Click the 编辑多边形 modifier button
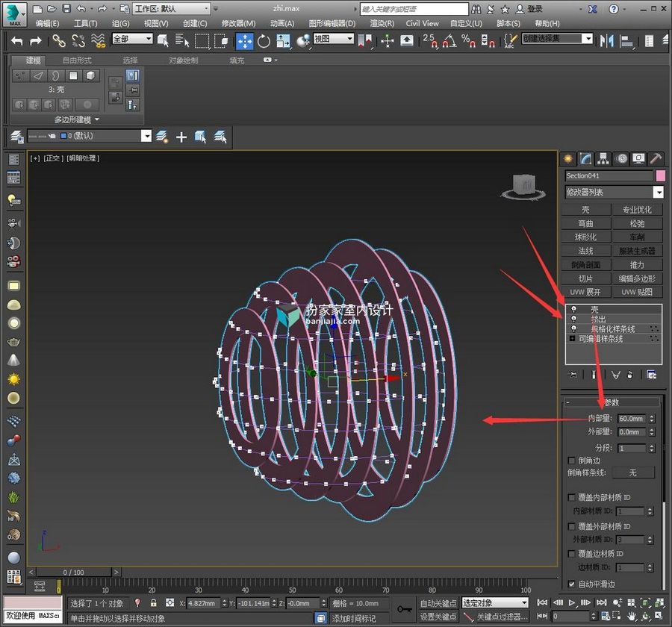The image size is (672, 627). tap(638, 278)
